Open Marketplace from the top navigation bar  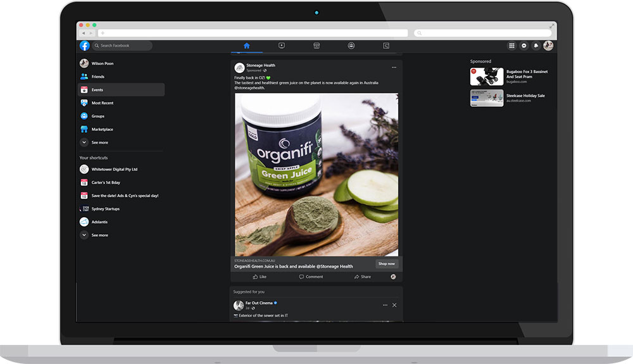pyautogui.click(x=316, y=46)
